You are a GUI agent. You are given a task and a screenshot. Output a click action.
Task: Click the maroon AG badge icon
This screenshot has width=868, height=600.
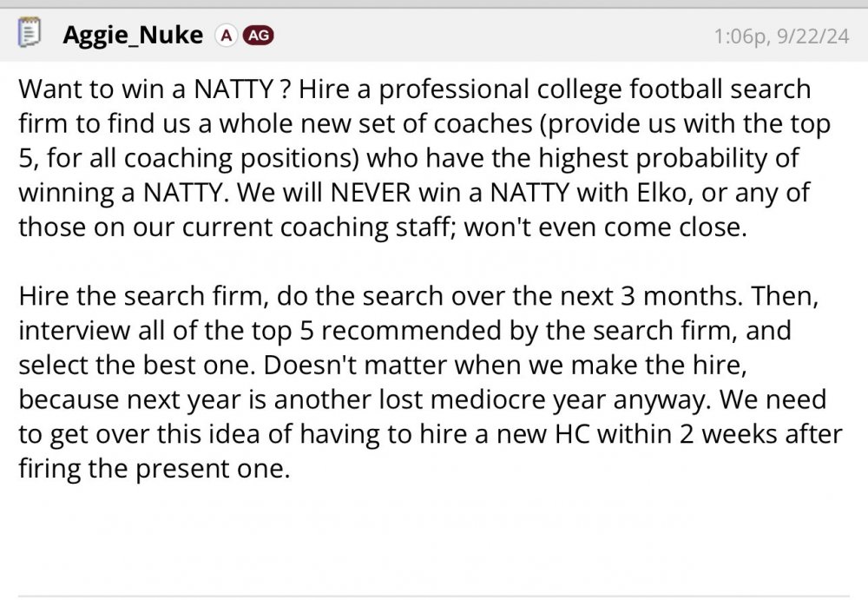258,36
